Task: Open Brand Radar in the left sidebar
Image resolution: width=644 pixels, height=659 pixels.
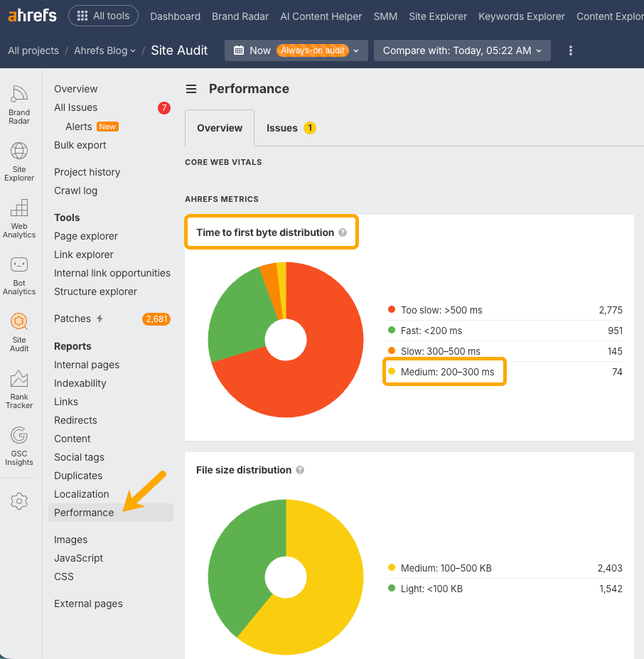Action: 19,105
